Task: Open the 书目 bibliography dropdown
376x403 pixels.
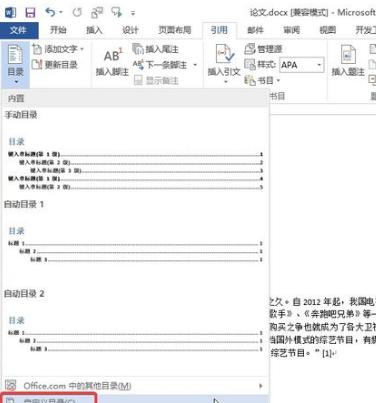Action: (262, 80)
